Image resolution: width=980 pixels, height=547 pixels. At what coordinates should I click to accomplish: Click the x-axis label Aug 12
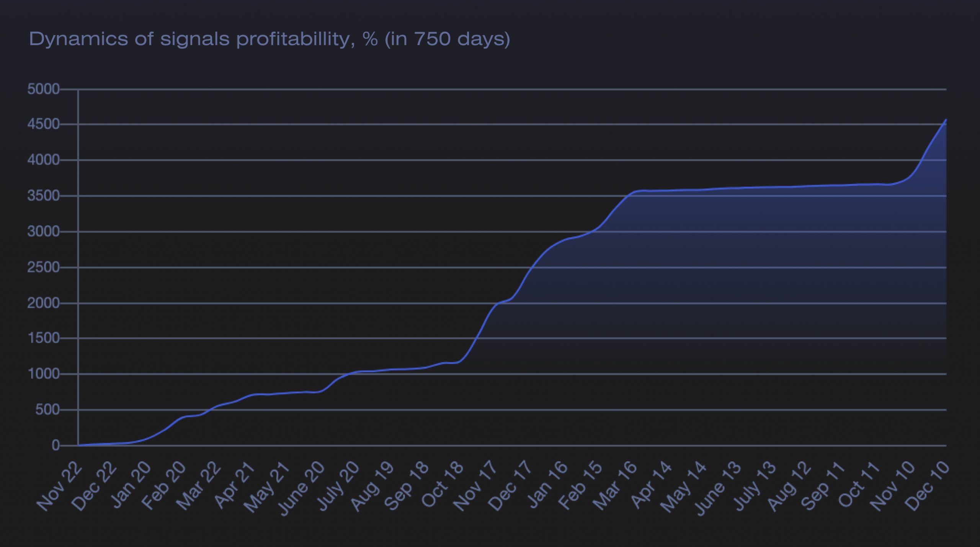[788, 486]
